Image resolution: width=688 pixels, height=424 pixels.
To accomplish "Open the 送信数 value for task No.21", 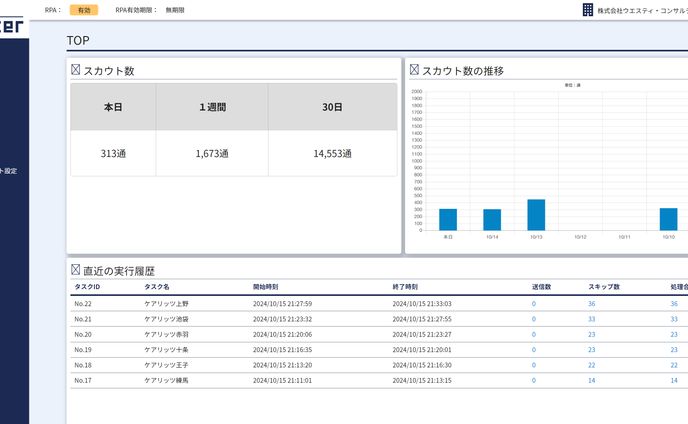I will point(534,319).
